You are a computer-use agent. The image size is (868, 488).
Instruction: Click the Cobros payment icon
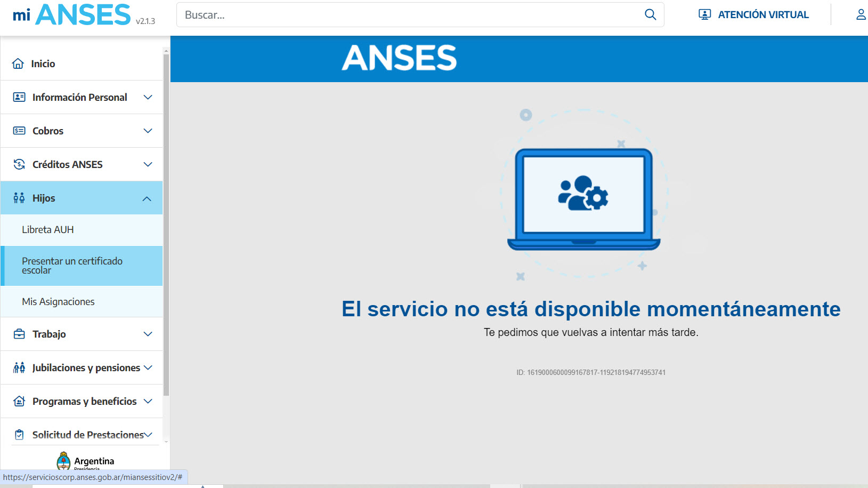(x=19, y=131)
